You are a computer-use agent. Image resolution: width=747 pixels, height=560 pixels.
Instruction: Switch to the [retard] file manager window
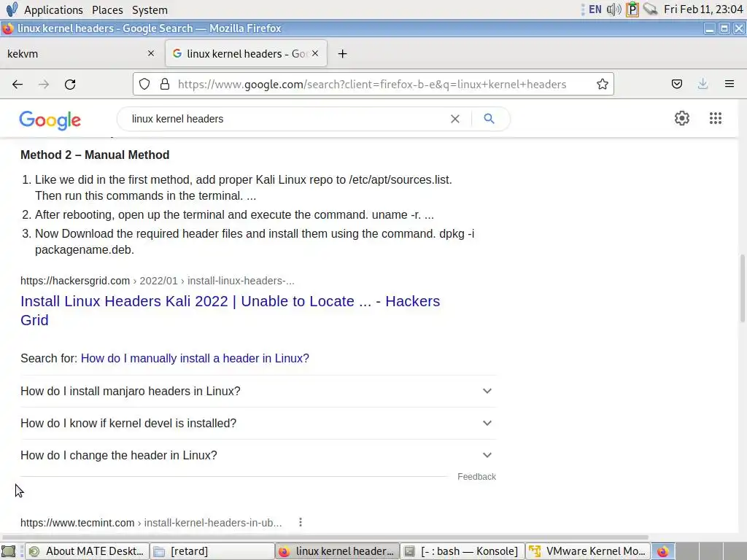212,551
